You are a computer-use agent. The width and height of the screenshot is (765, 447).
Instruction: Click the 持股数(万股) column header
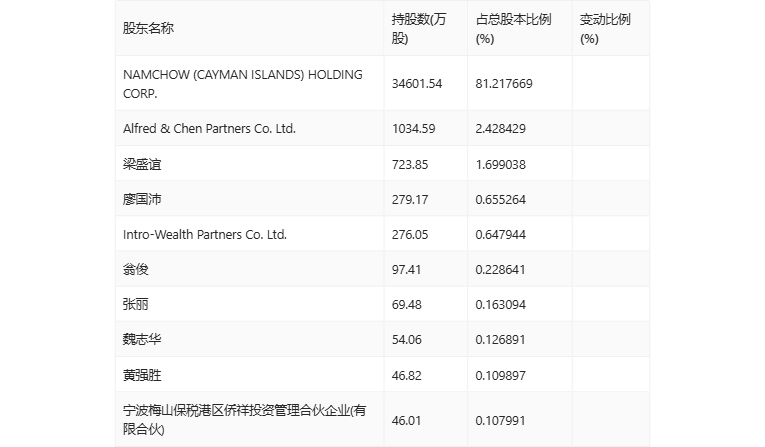(419, 29)
